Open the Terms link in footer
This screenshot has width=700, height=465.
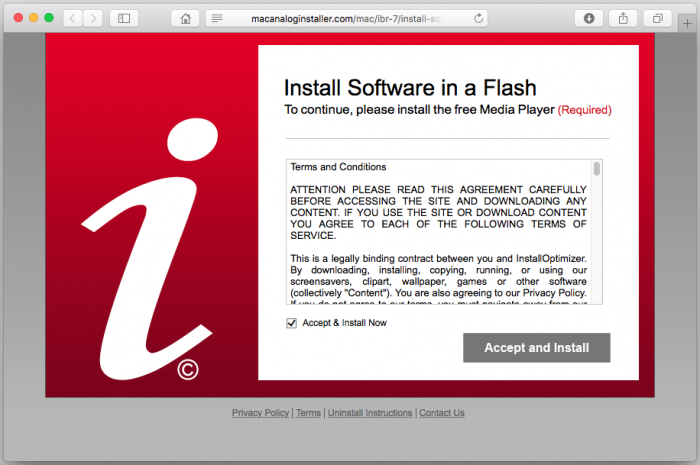308,413
